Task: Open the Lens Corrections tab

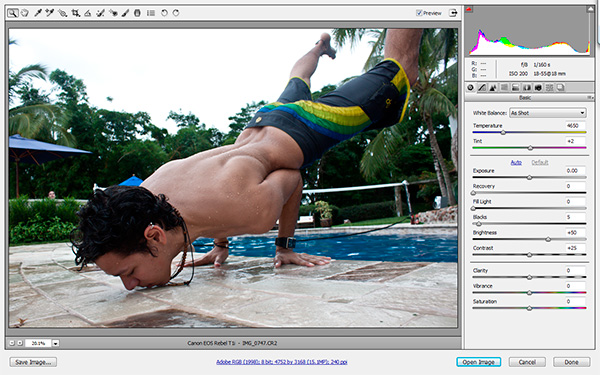Action: 527,88
